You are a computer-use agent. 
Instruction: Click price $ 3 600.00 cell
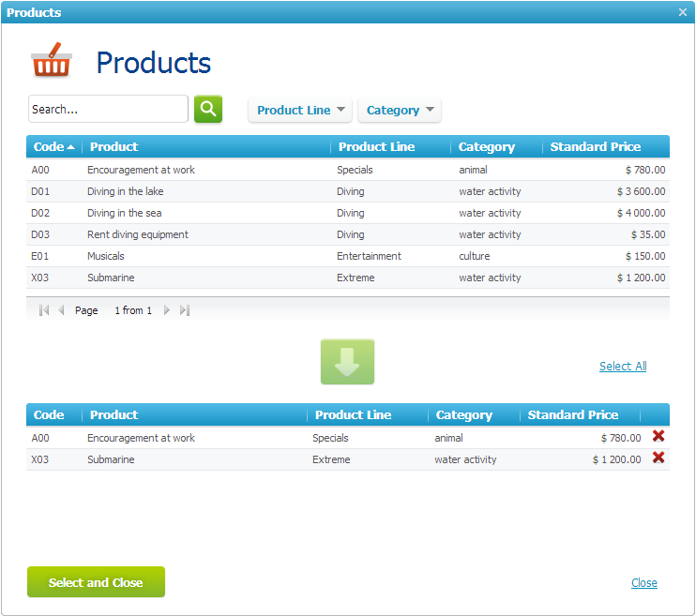641,191
